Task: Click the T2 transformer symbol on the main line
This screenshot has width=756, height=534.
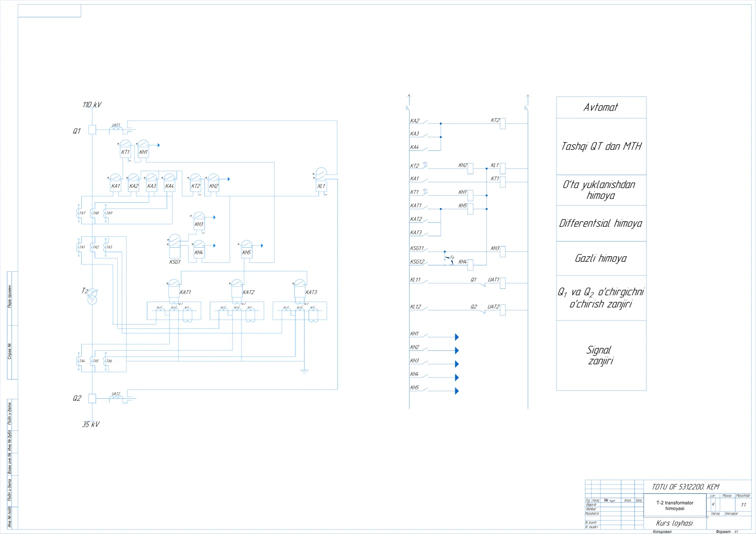Action: click(x=92, y=296)
